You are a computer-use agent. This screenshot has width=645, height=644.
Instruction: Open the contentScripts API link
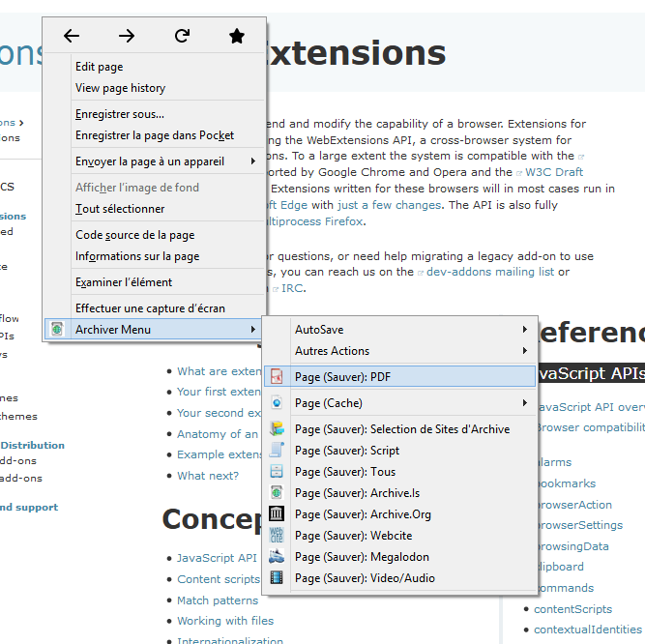(x=573, y=609)
